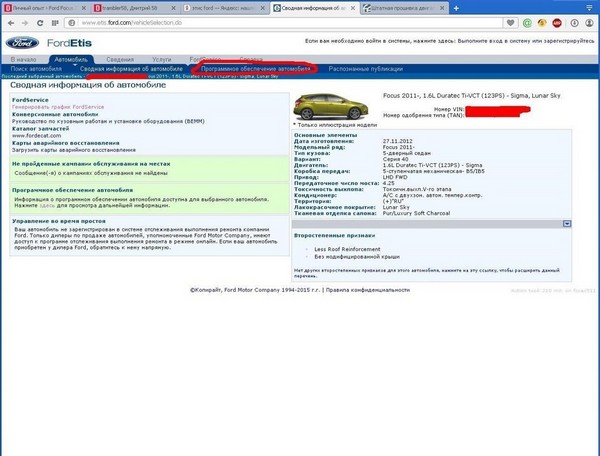Select 'Поиск автомобиля' submenu item

tap(36, 69)
